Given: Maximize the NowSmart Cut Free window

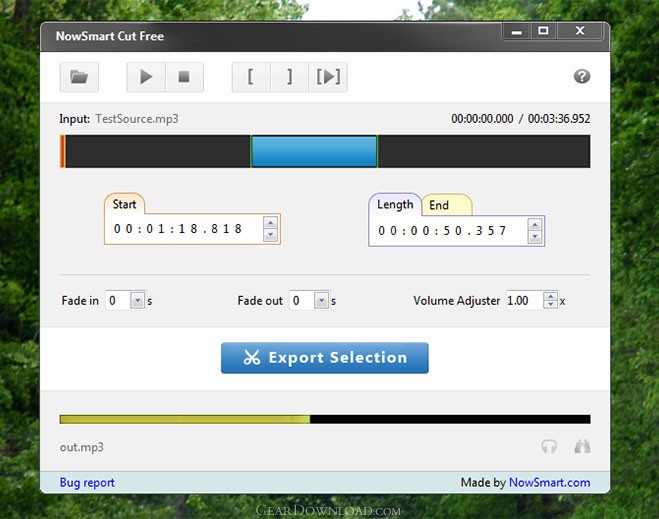Looking at the screenshot, I should pos(543,31).
